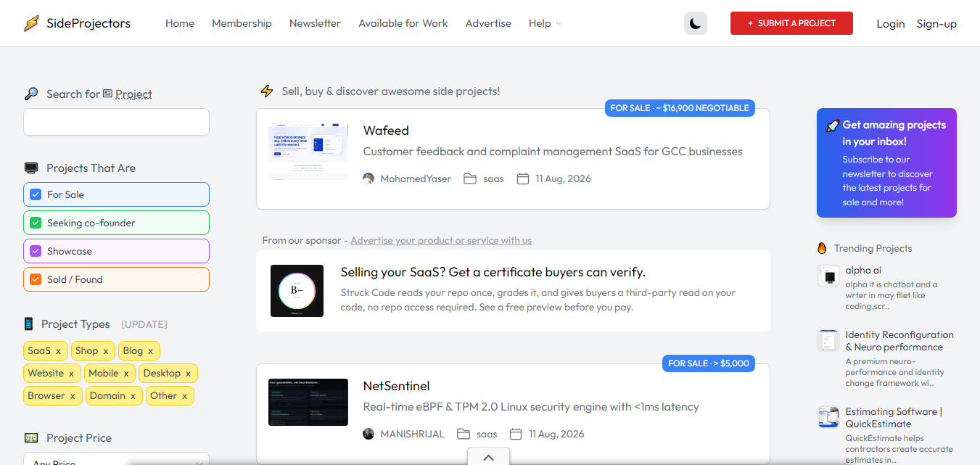Open Identity Reconfiguration & Neuro performance title
This screenshot has width=980, height=465.
coord(899,341)
